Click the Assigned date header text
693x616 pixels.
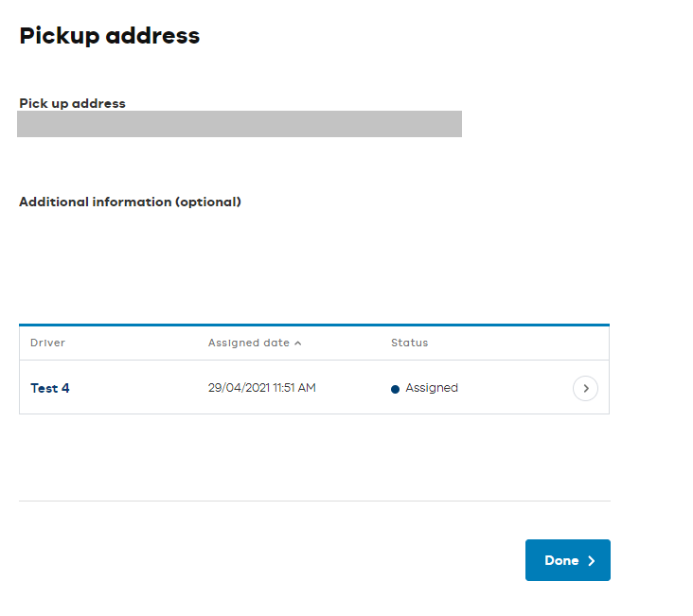(249, 343)
